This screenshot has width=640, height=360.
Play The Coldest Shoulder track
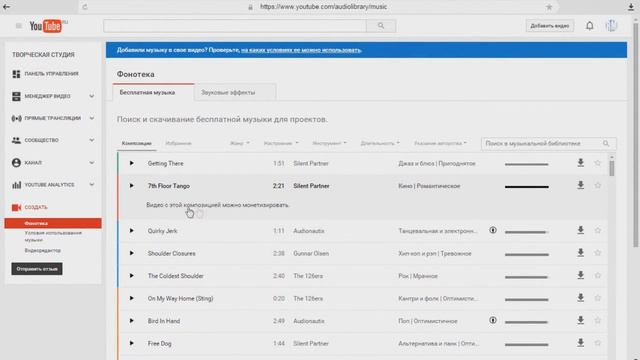(x=131, y=276)
